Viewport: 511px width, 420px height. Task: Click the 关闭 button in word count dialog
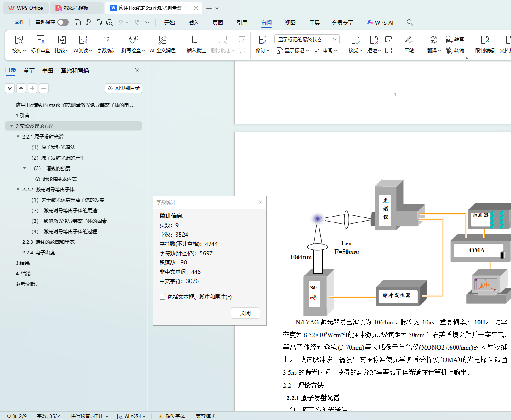[245, 313]
